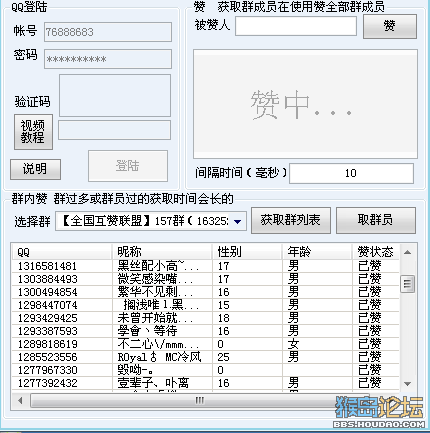Click 女 in row 1289818619
Screen dimensions: 430x433
click(293, 344)
